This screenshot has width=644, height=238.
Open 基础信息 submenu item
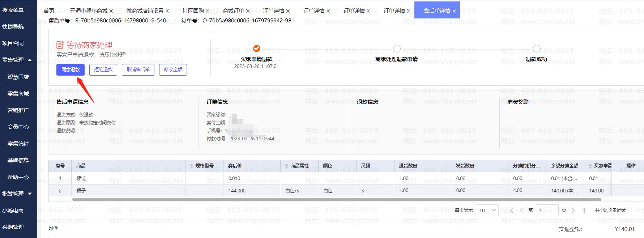tap(18, 160)
